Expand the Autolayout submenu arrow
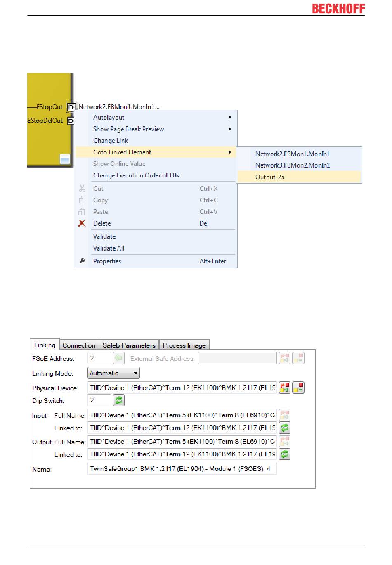 (230, 118)
